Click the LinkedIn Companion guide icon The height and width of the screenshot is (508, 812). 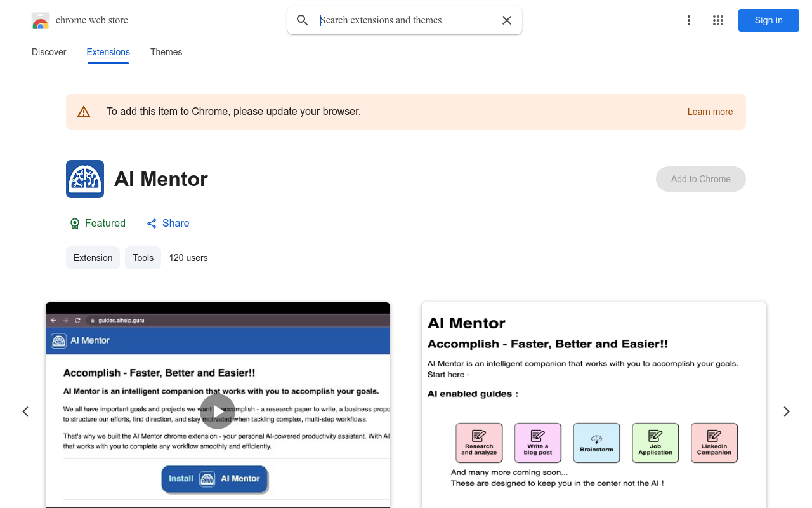714,443
